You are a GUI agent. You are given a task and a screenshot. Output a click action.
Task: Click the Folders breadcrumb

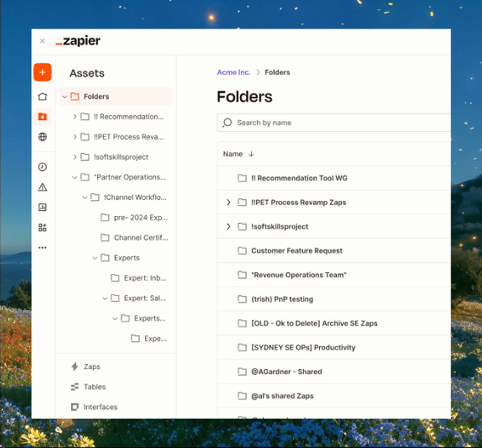tap(277, 72)
